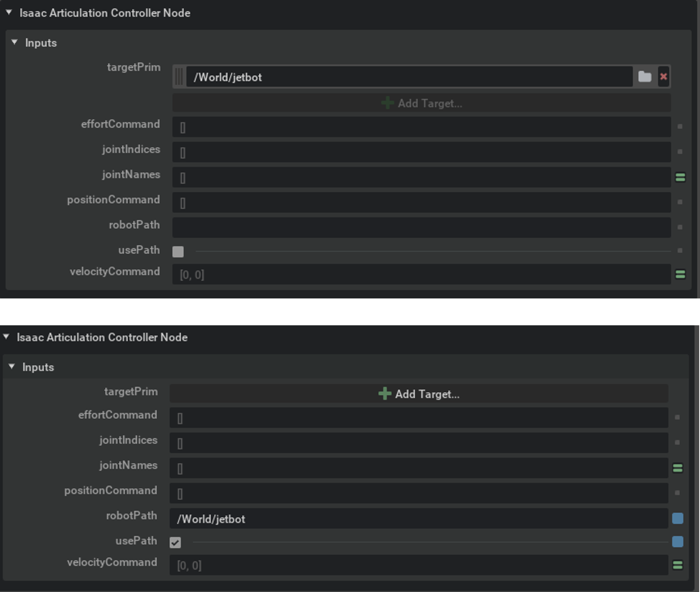Remove the /World/jetbot target with red X
Viewport: 700px width, 592px height.
[663, 77]
